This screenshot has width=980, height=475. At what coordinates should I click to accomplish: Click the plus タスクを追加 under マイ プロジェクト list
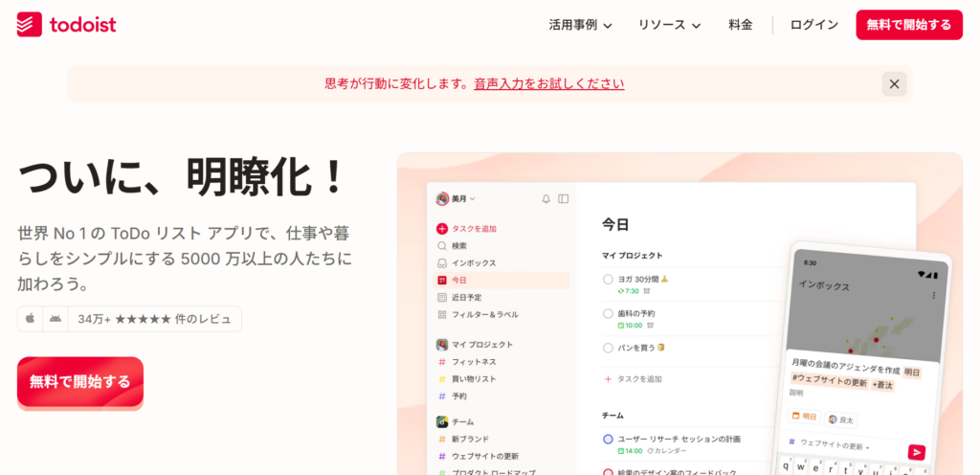[633, 378]
